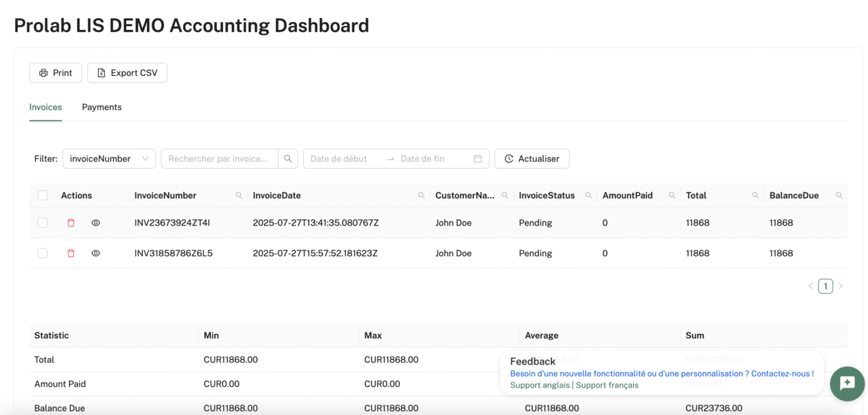Delete invoice INV31858786Z6L5 with the trash icon
Viewport: 868px width, 415px height.
[x=71, y=254]
